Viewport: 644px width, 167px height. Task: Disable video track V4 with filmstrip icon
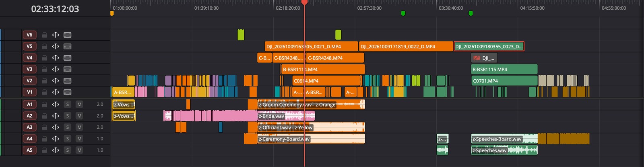coord(68,58)
